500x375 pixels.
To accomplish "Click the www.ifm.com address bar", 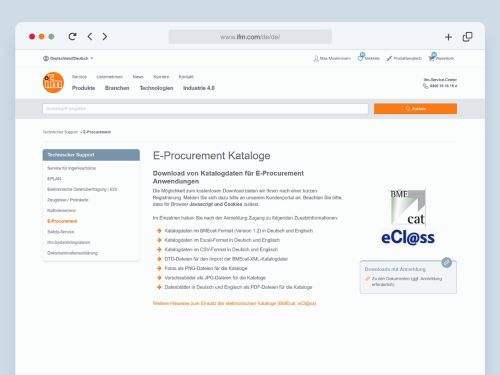I will [250, 37].
